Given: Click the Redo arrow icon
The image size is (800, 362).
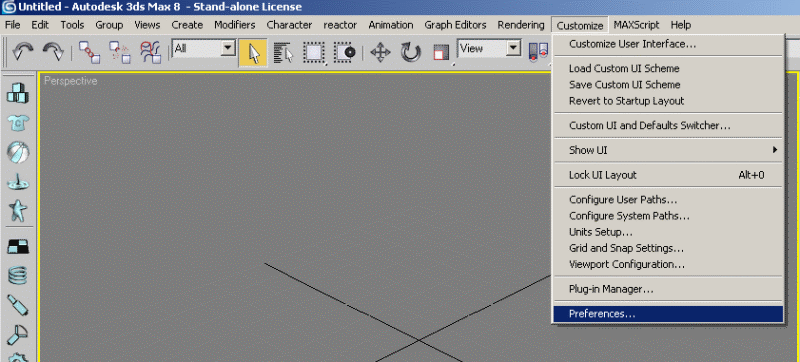Looking at the screenshot, I should click(53, 51).
